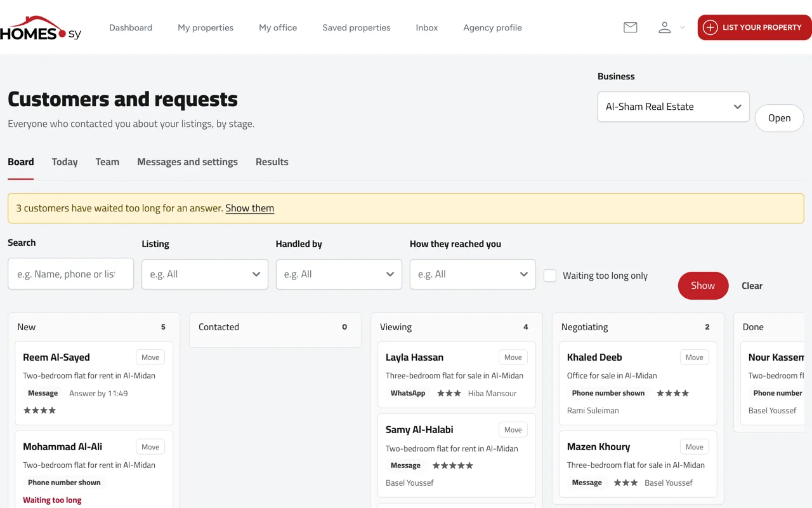This screenshot has width=812, height=508.
Task: Click the Open button beside the Business dropdown
Action: point(779,118)
